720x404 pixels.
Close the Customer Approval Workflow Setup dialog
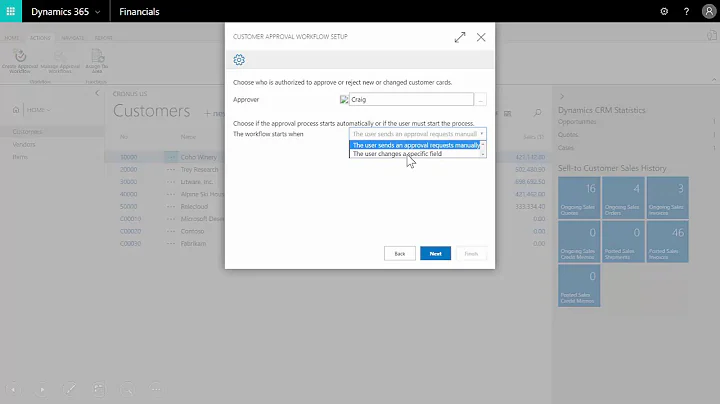[x=481, y=37]
